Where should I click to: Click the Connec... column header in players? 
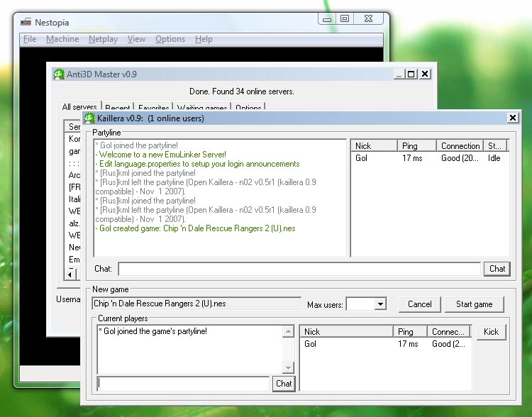tap(448, 331)
